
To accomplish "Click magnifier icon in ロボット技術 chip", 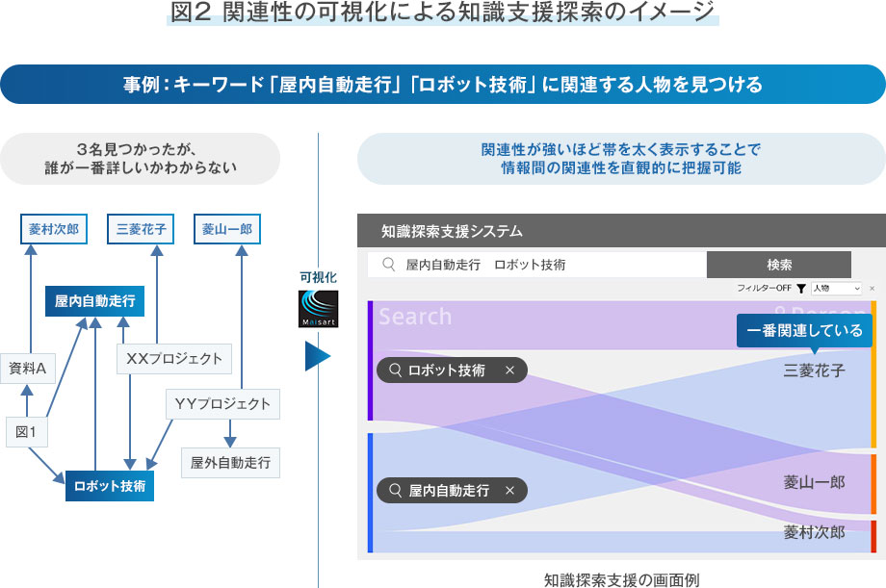I will 395,371.
